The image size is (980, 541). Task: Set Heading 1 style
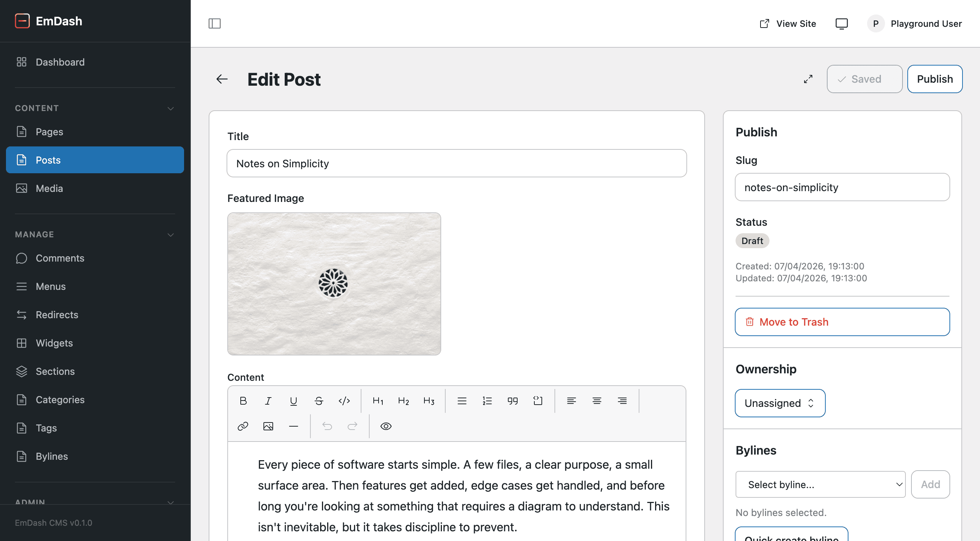378,401
